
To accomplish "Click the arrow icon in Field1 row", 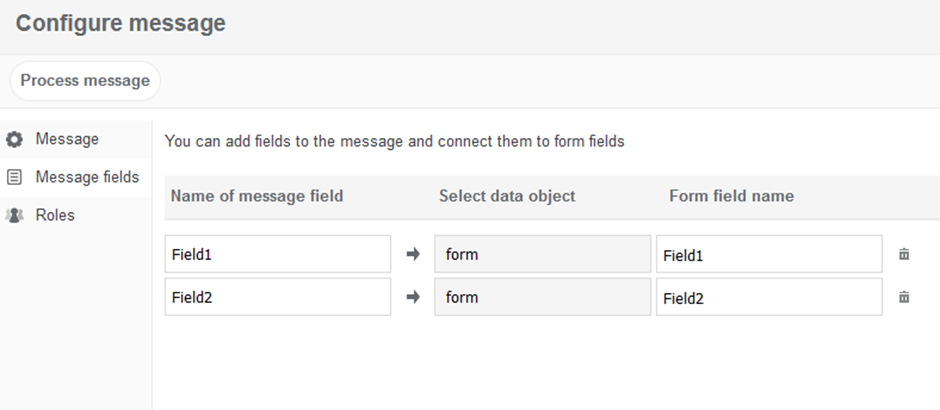I will click(x=413, y=254).
